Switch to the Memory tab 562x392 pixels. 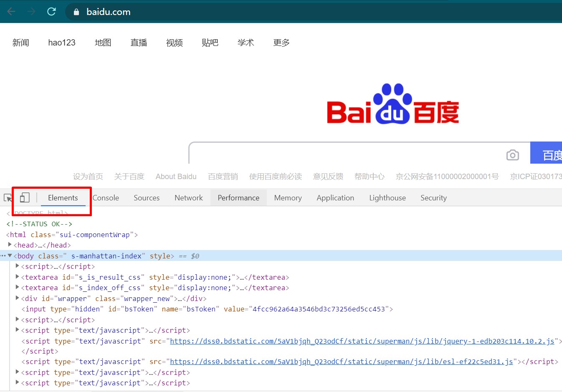point(288,198)
